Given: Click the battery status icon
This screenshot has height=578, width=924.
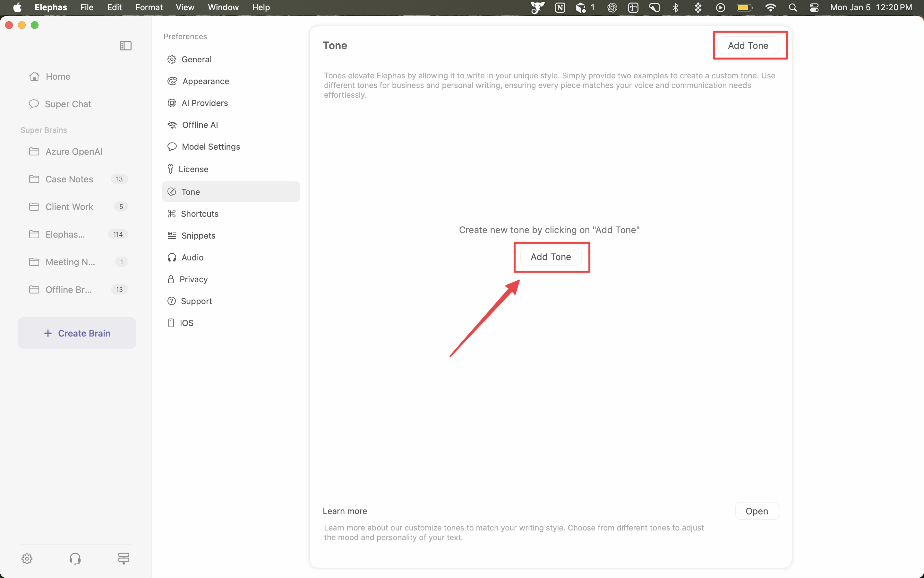Looking at the screenshot, I should coord(744,7).
